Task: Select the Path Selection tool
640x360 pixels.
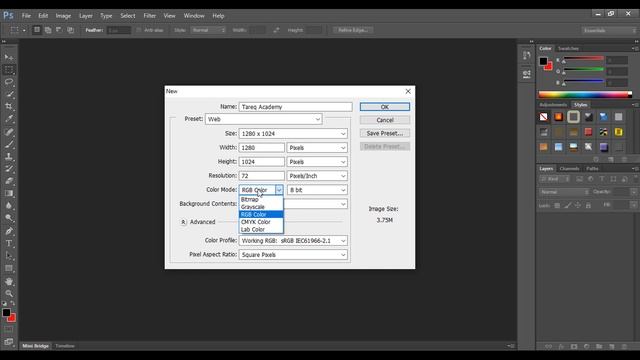Action: click(x=9, y=256)
